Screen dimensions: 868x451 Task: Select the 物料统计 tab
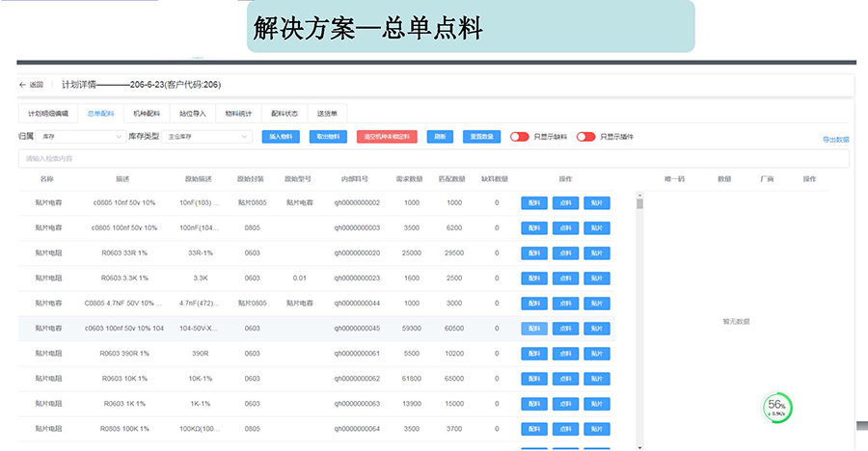tap(238, 113)
